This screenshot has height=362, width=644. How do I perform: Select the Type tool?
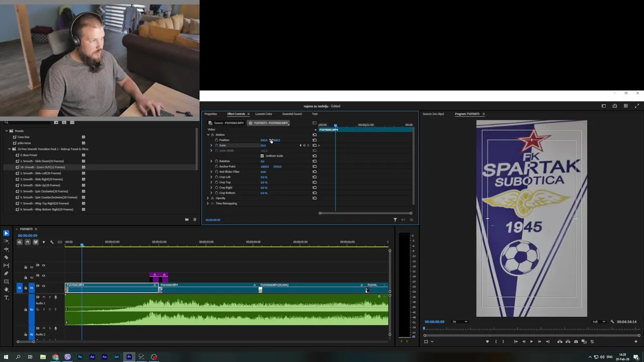click(6, 297)
